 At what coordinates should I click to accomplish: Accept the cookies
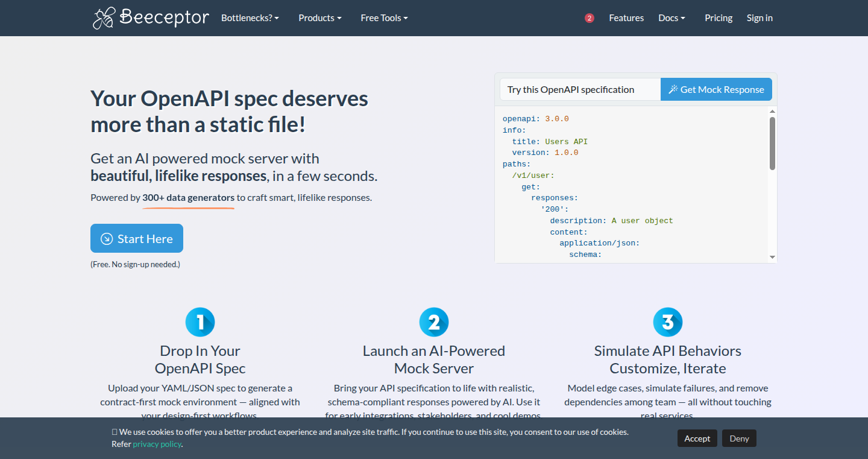click(x=697, y=438)
